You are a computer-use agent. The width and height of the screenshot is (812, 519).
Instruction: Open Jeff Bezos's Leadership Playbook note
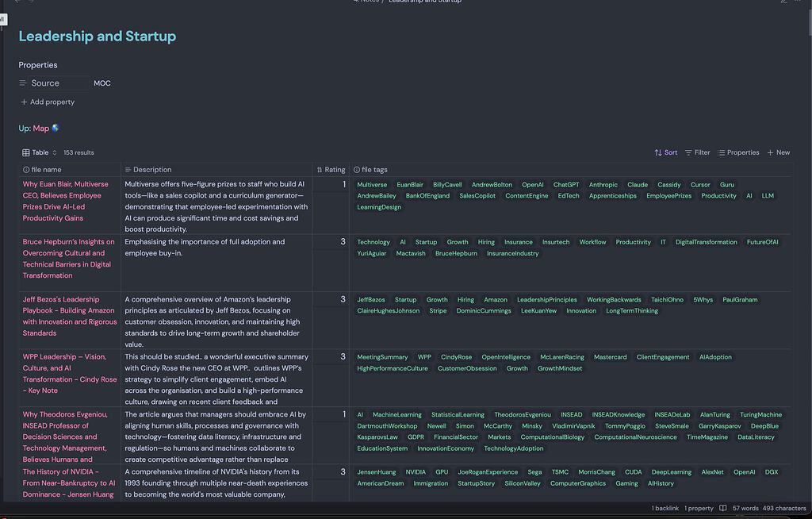[69, 317]
